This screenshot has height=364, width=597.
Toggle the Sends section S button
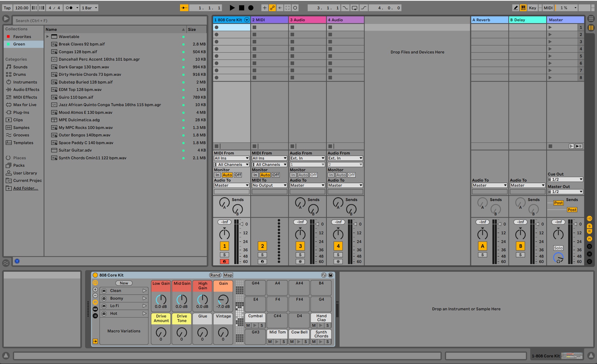(x=590, y=226)
